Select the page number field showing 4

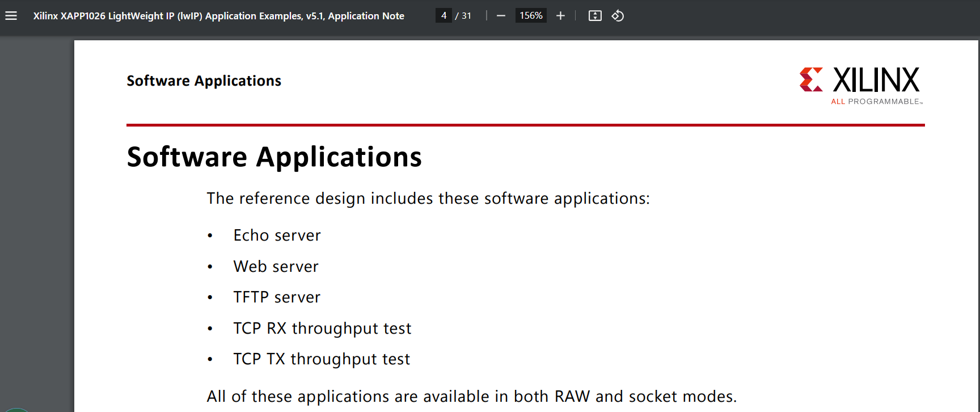(x=443, y=16)
